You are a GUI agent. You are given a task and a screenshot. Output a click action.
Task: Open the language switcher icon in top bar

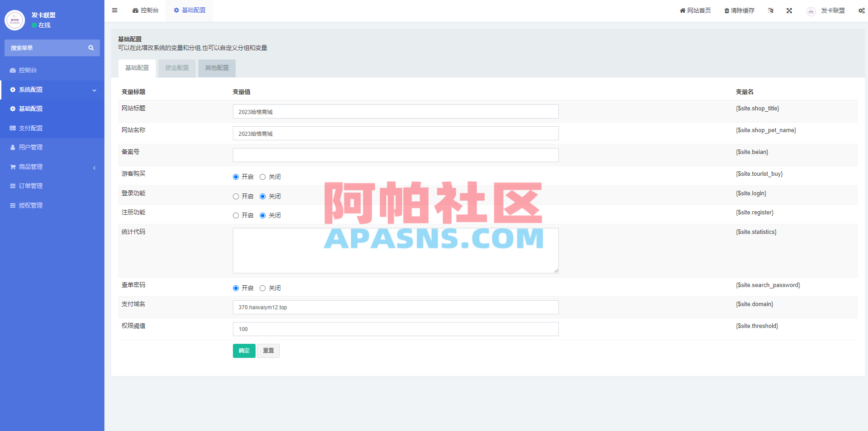click(770, 10)
